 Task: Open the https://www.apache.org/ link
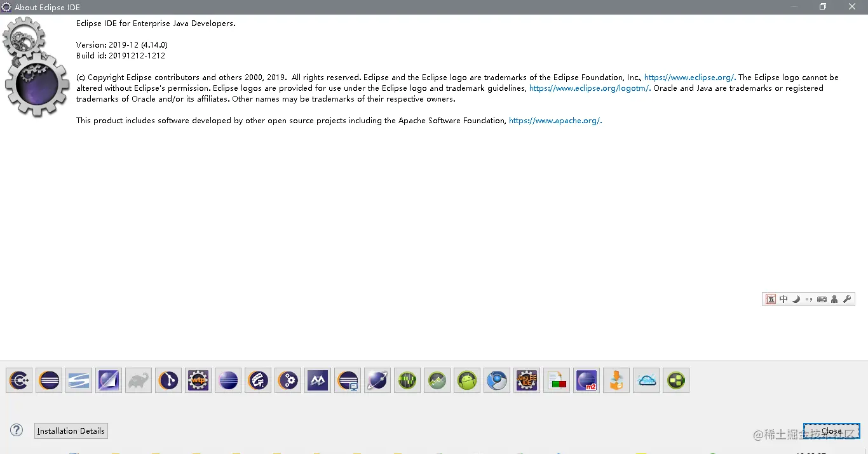(555, 121)
